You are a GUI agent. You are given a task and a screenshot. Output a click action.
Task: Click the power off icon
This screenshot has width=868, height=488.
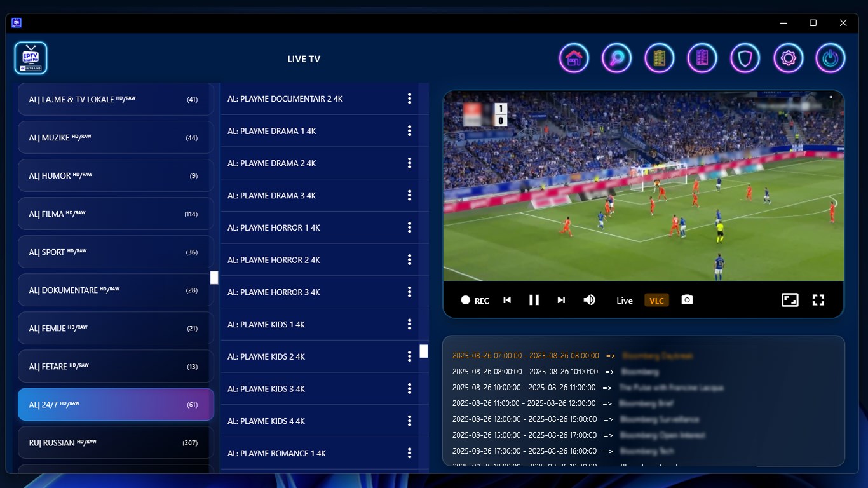pyautogui.click(x=831, y=57)
